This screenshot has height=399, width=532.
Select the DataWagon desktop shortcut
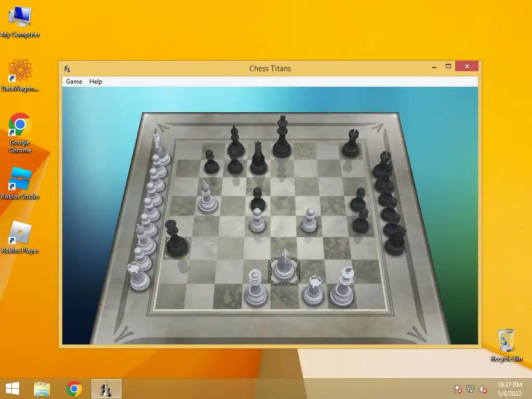[x=20, y=75]
